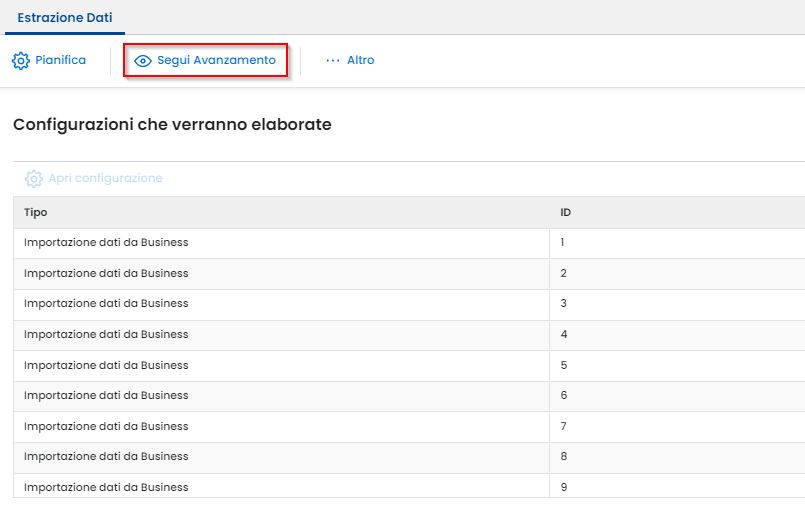805x523 pixels.
Task: Click the Segui Avanzamento eye icon
Action: coord(143,61)
